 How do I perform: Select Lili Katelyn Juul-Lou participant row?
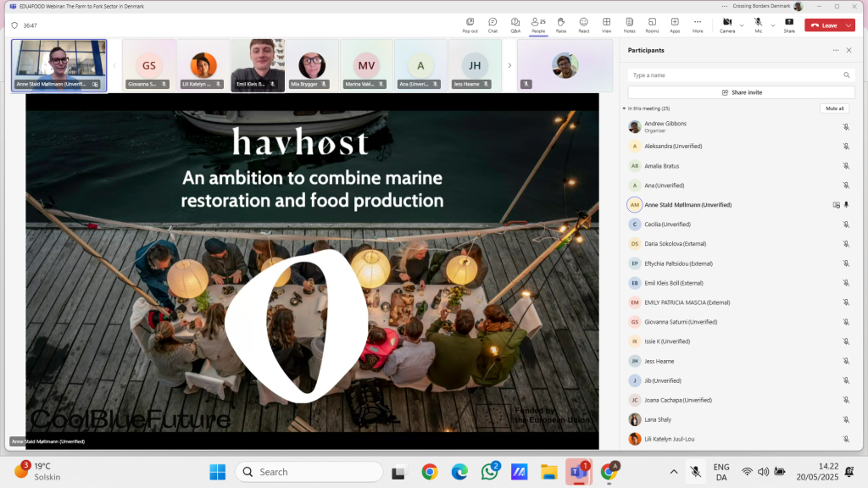tap(739, 439)
